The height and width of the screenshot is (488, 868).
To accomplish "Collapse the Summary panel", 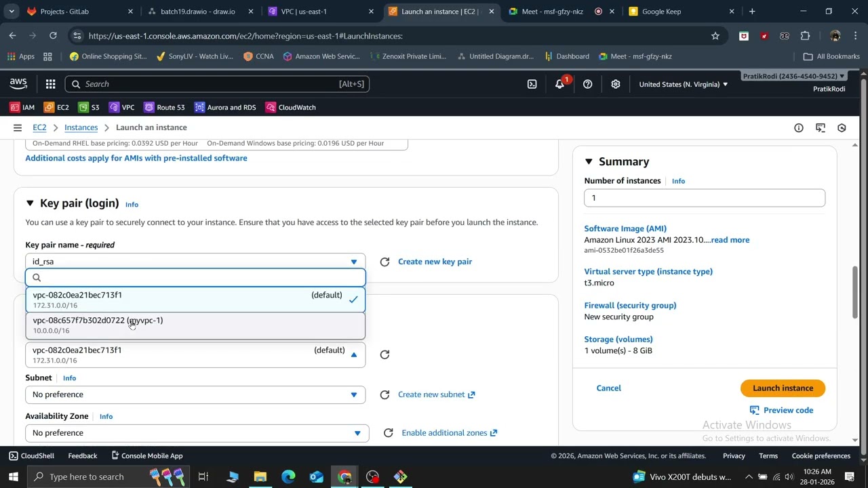I will (589, 161).
